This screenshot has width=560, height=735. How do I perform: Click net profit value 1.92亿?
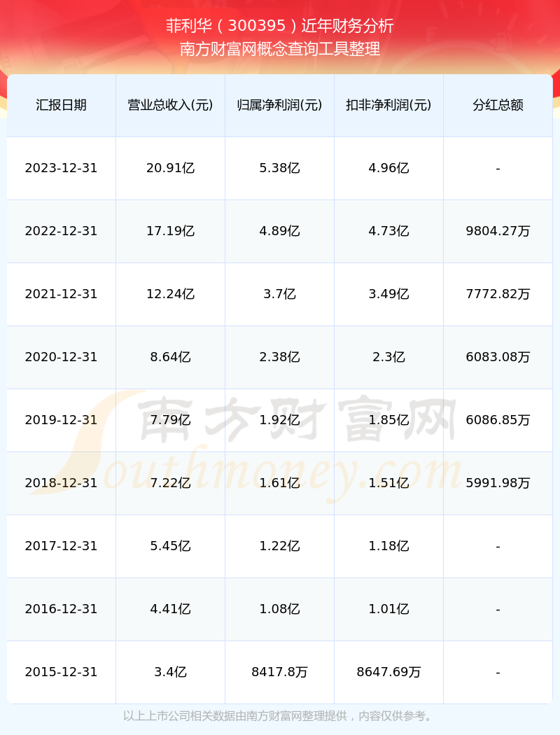(280, 420)
